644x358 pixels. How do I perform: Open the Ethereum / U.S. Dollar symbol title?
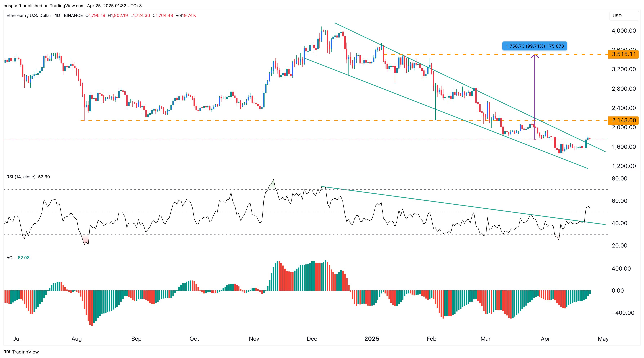(28, 16)
